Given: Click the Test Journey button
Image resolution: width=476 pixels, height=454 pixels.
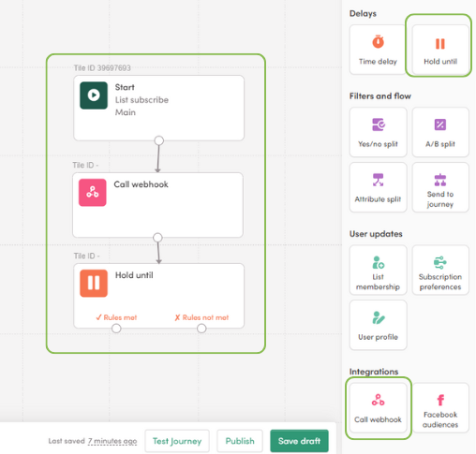Looking at the screenshot, I should pos(177,441).
